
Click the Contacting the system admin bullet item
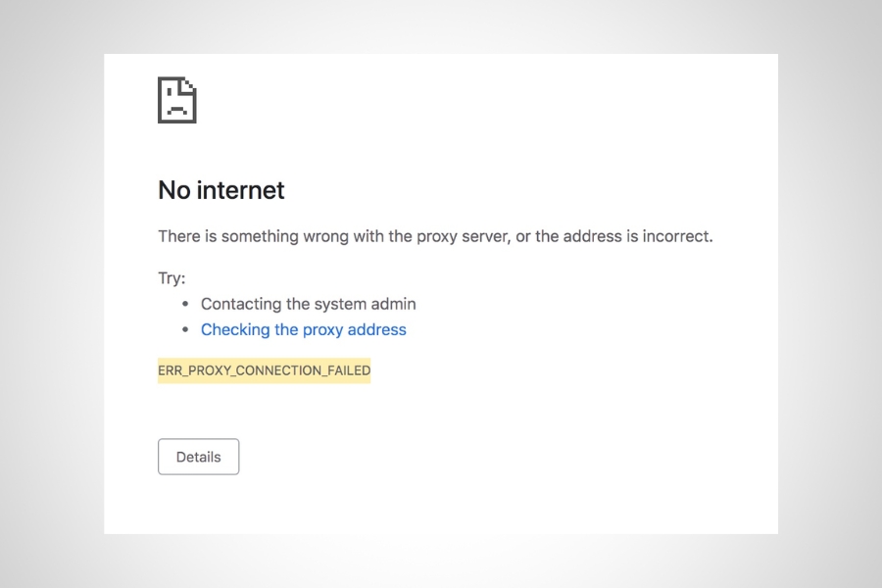click(308, 304)
